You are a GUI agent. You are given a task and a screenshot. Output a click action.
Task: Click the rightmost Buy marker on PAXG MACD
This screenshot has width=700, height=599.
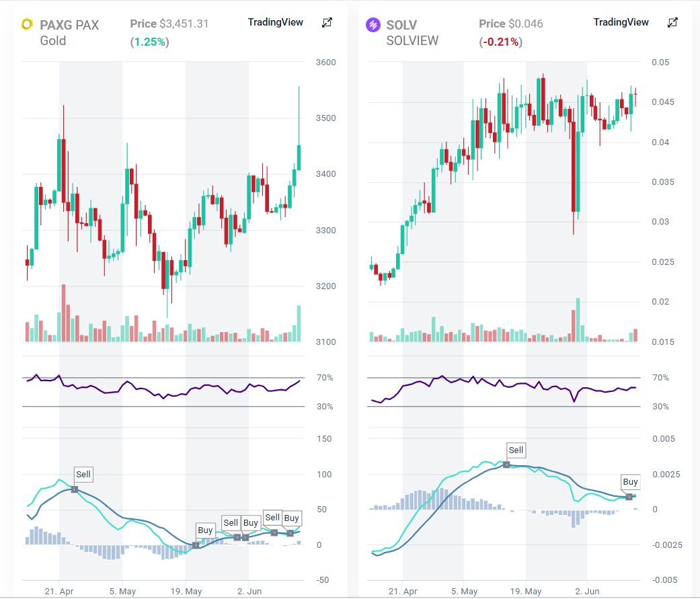tap(291, 518)
